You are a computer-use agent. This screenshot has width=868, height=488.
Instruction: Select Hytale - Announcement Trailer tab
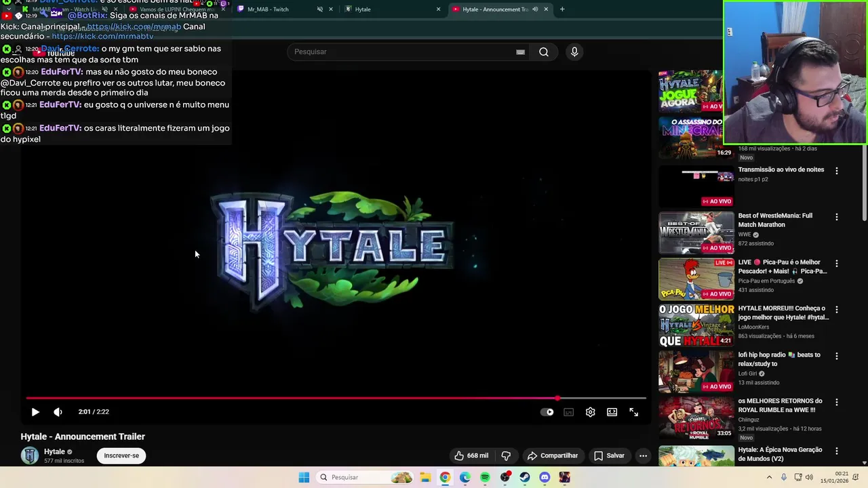click(495, 9)
